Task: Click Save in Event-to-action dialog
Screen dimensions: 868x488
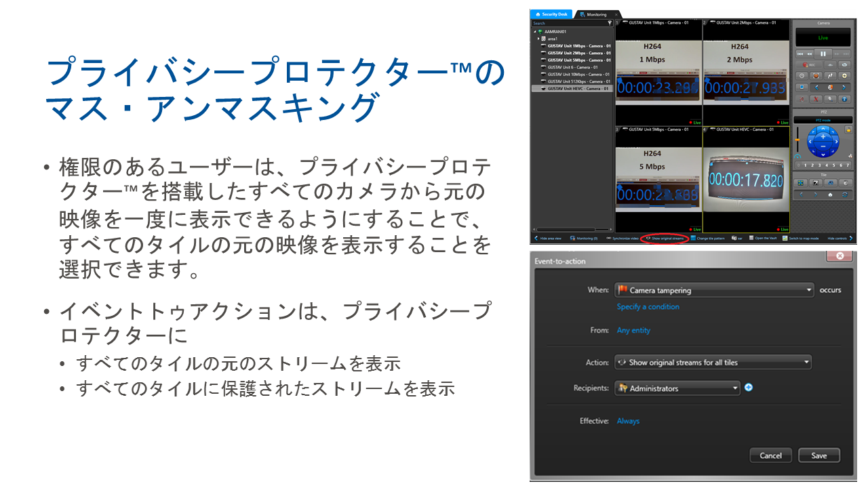Action: 819,455
